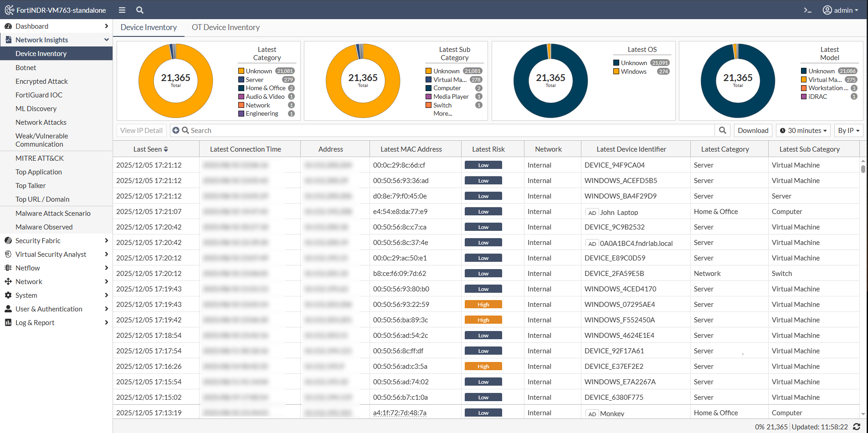Click the orange Server legend color swatch

pyautogui.click(x=241, y=80)
